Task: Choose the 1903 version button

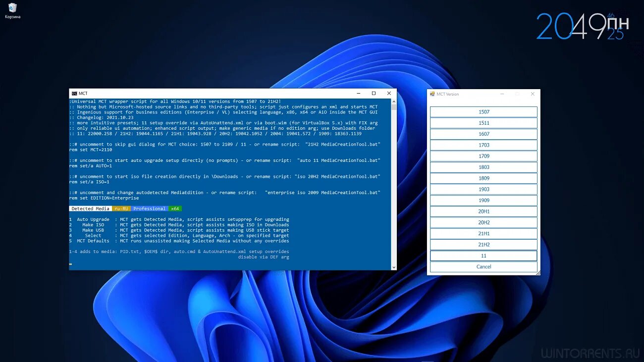Action: pos(483,189)
